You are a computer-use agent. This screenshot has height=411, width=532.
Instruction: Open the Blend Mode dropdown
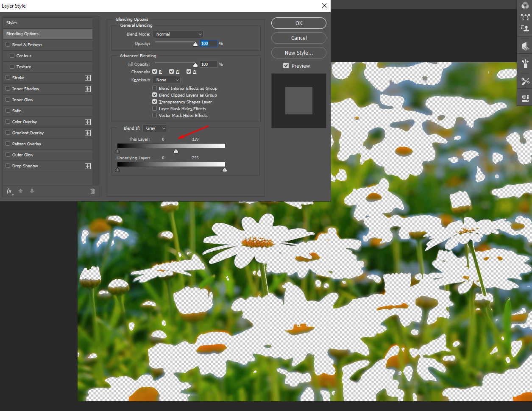[178, 34]
